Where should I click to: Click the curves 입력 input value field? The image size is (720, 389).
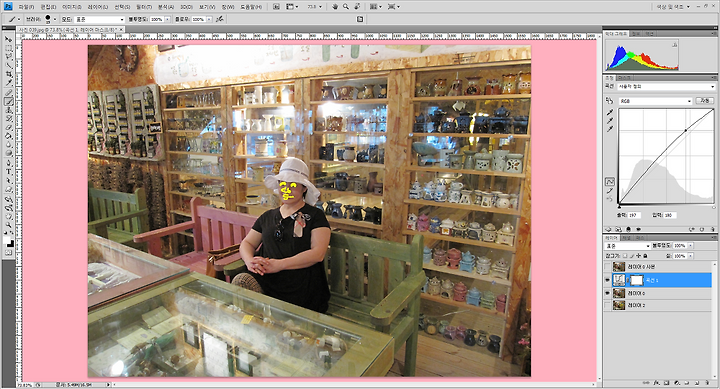click(x=670, y=215)
